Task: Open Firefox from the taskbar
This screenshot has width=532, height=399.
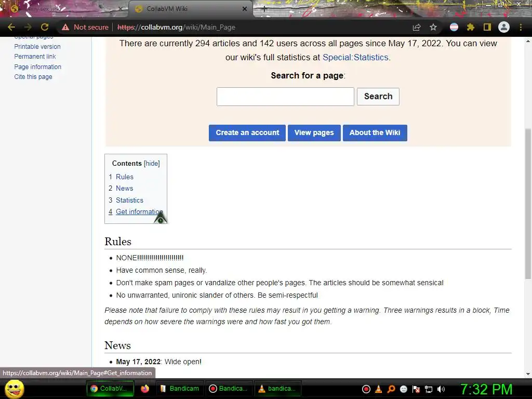Action: pos(145,389)
